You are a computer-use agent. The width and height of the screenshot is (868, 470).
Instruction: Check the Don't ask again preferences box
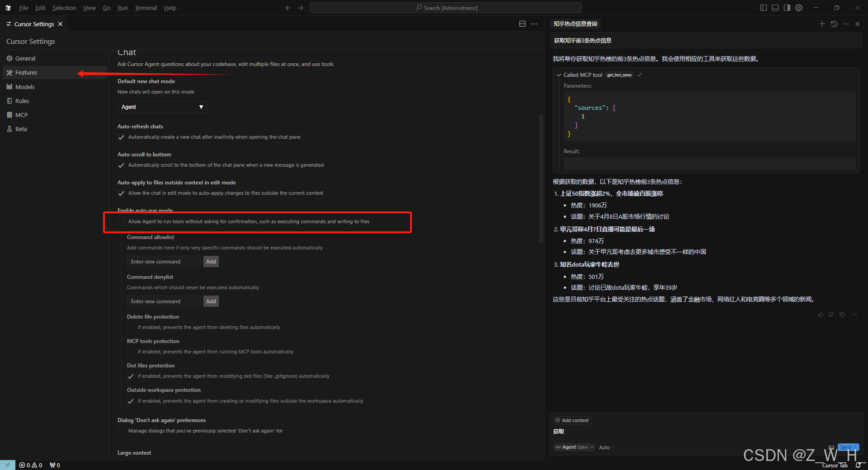click(x=121, y=431)
